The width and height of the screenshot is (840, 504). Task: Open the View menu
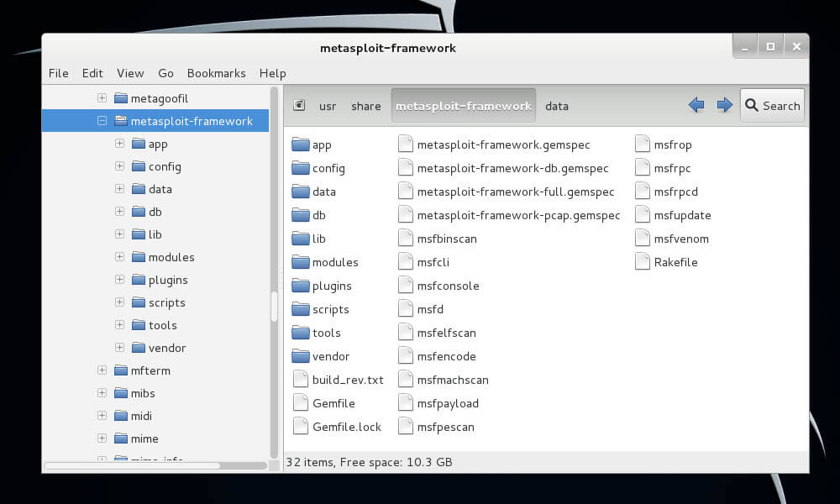tap(130, 73)
